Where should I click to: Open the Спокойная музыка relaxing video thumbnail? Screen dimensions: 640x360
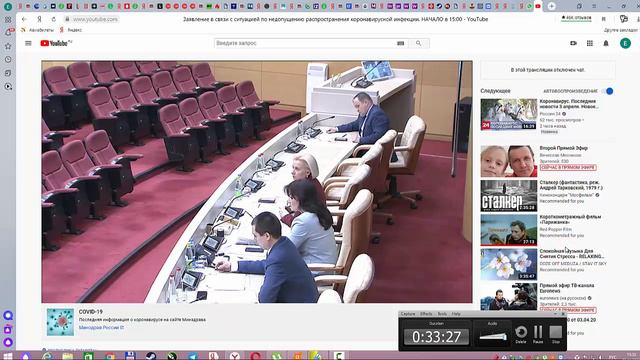pos(509,264)
